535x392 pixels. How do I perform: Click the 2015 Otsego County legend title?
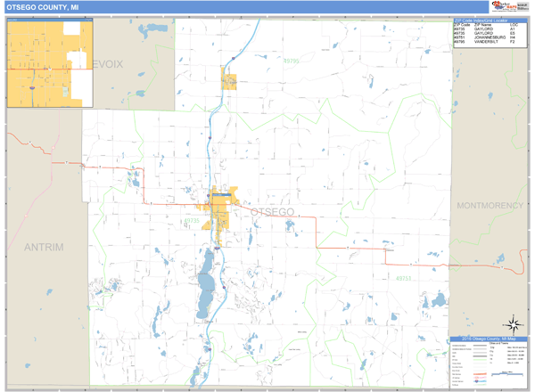pos(485,339)
